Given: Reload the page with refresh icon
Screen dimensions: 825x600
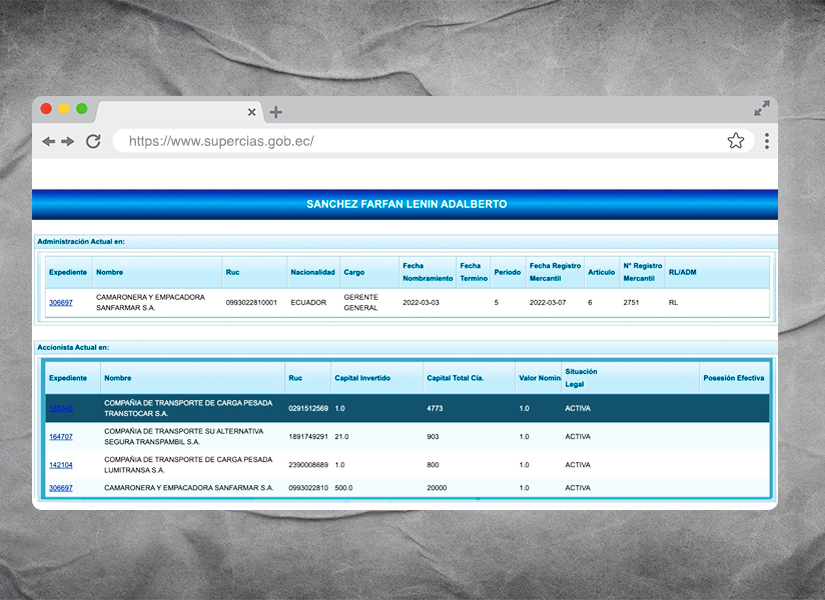Looking at the screenshot, I should 93,141.
